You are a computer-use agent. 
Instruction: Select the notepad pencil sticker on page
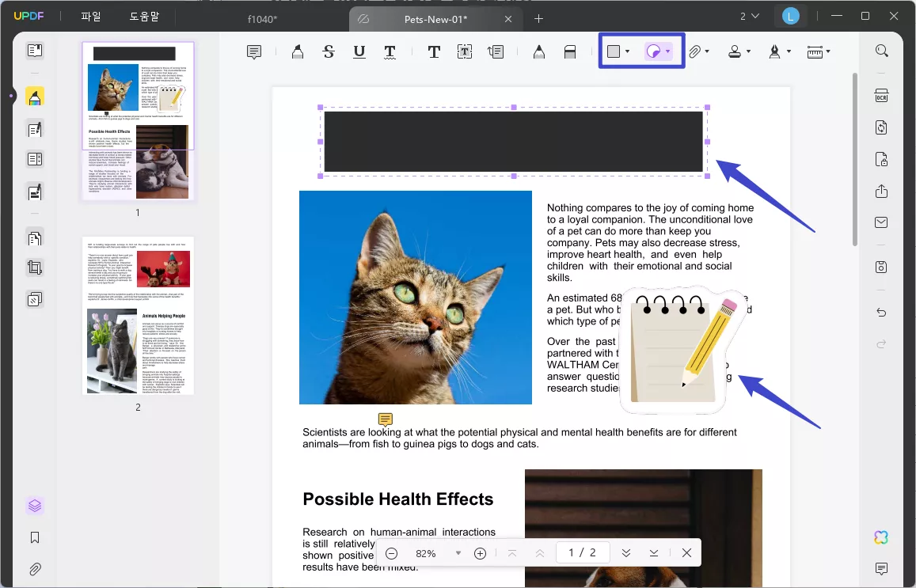click(x=685, y=350)
